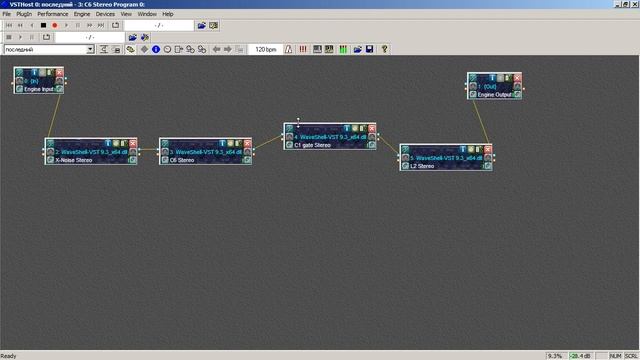Viewport: 640px width, 360px height.
Task: Expand the bank dropdown arrow
Action: pos(90,49)
